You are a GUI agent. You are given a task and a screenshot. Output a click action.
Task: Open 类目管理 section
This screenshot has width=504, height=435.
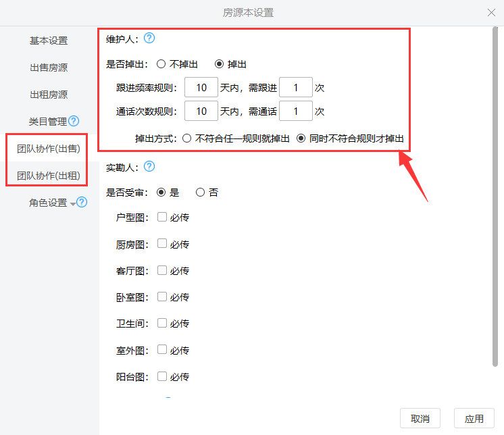click(x=48, y=122)
